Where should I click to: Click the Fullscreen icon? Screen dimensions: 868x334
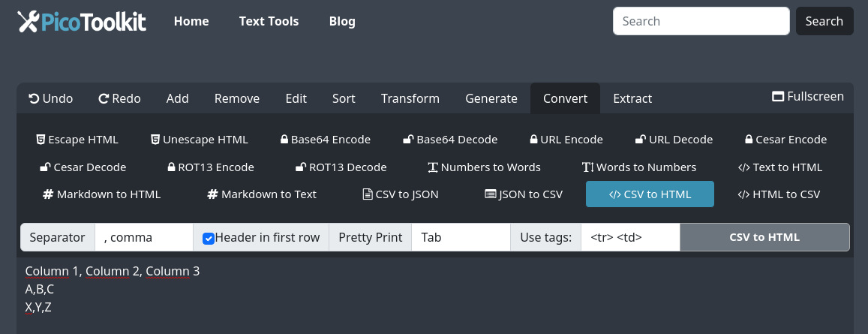coord(778,97)
